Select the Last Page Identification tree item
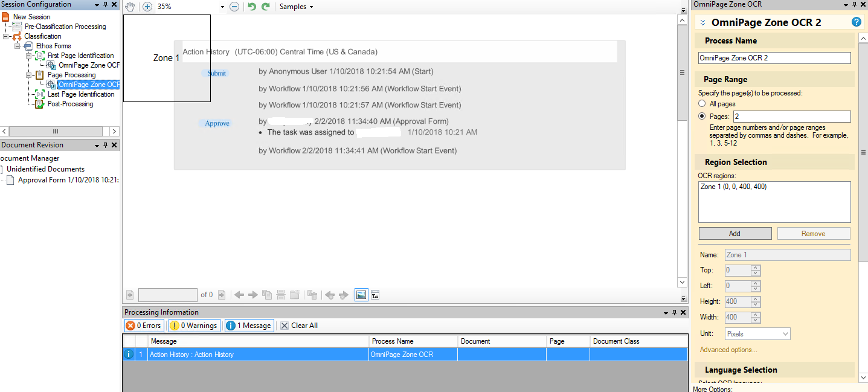This screenshot has width=868, height=392. click(81, 94)
